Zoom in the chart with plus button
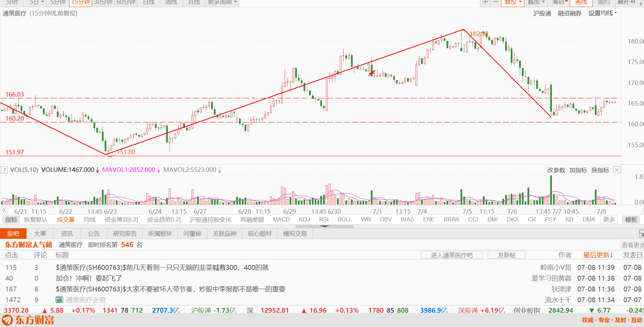This screenshot has height=327, width=644. (x=485, y=2)
